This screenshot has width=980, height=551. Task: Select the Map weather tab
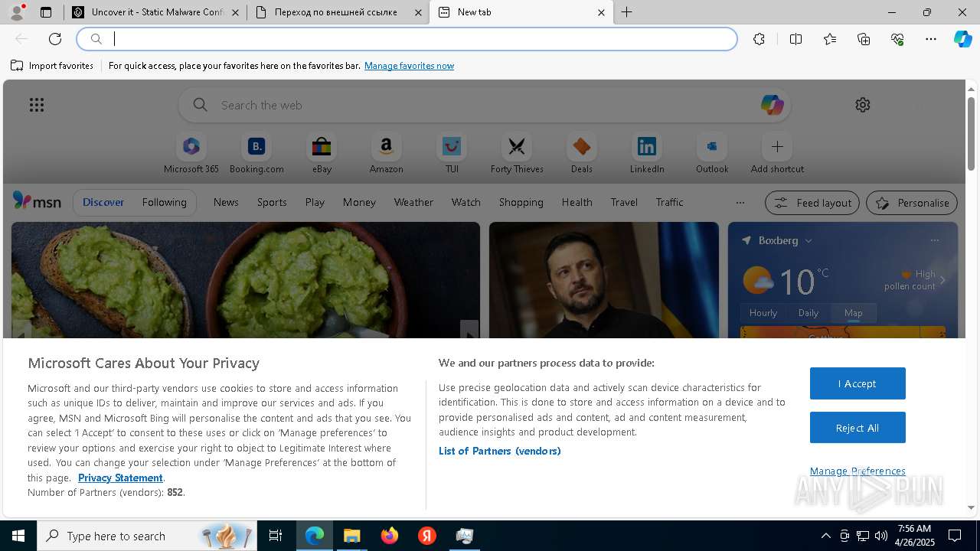pos(853,312)
